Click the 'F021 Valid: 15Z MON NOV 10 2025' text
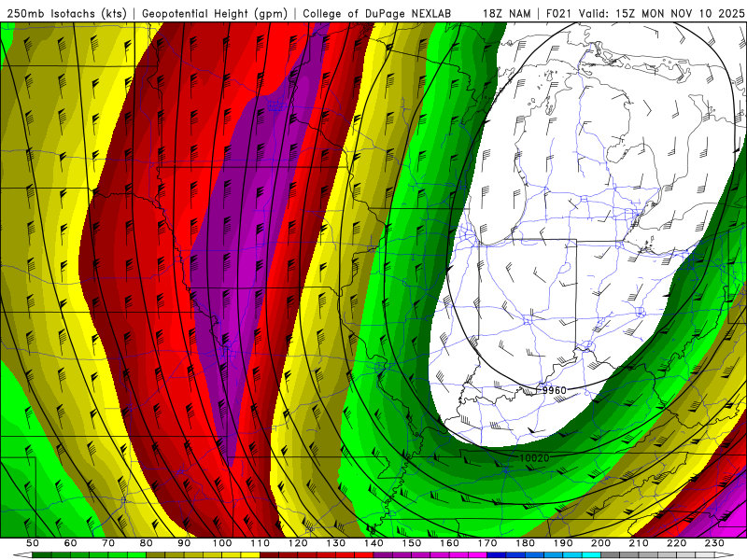 pyautogui.click(x=645, y=13)
